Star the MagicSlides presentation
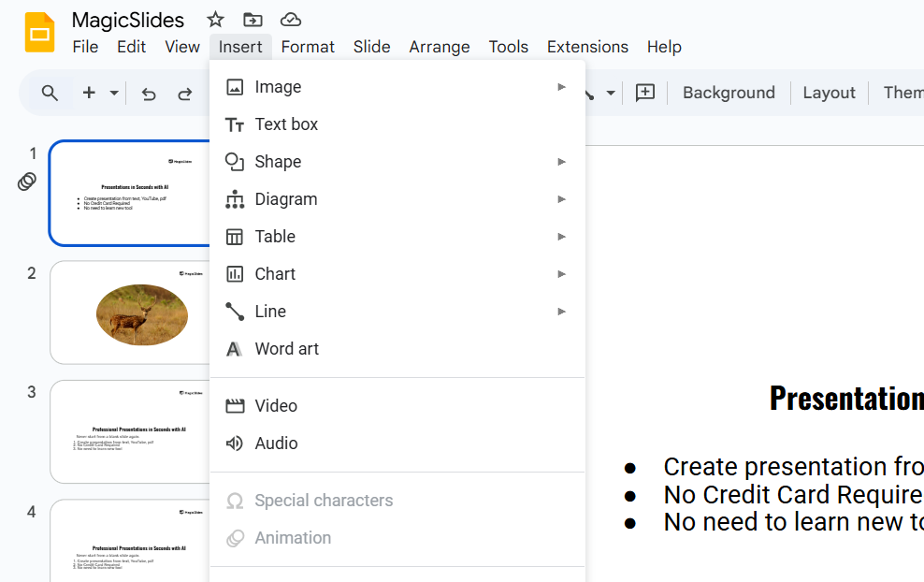The width and height of the screenshot is (924, 582). [x=215, y=20]
